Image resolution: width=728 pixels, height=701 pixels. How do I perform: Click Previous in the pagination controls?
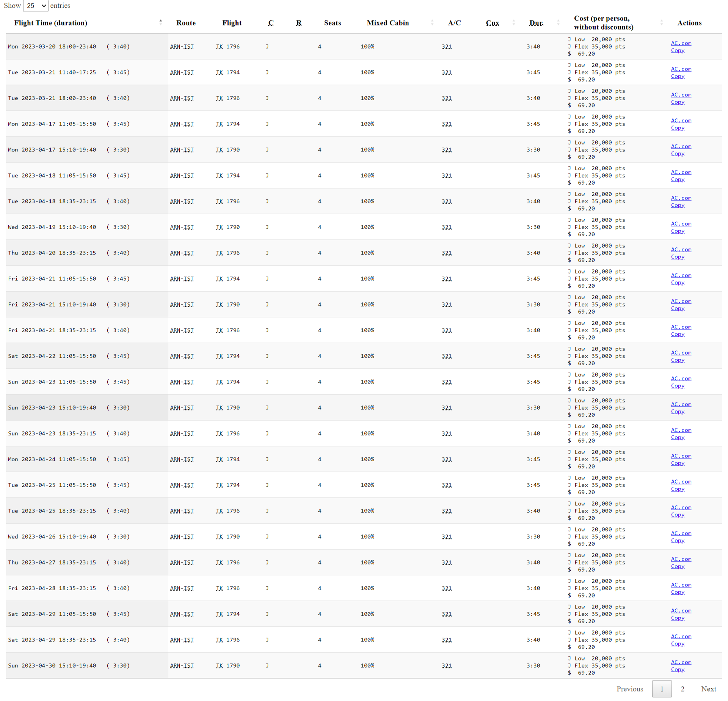coord(630,689)
